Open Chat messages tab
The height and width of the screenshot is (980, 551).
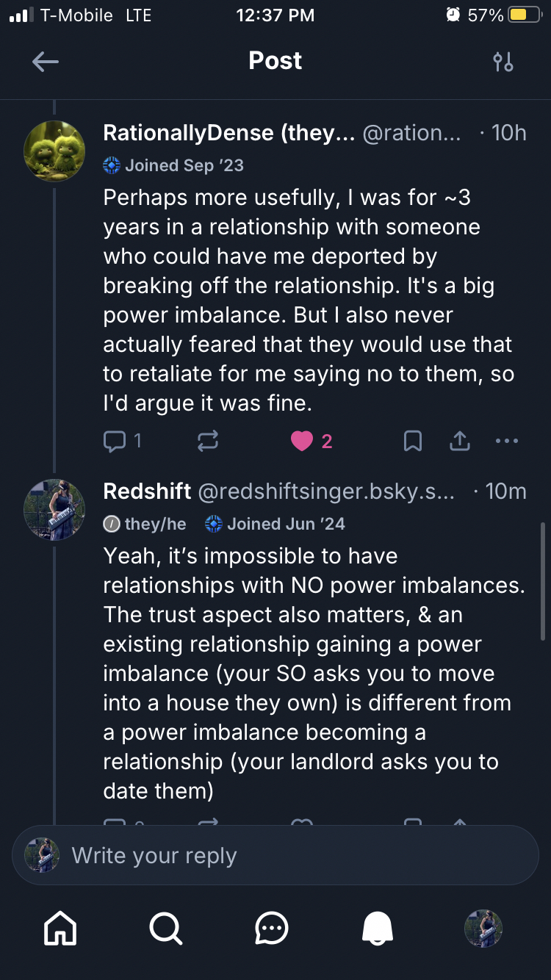[x=272, y=929]
